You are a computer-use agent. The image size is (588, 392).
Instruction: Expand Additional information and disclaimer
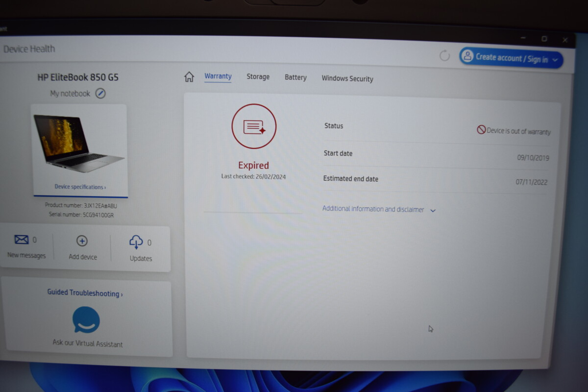click(x=379, y=209)
